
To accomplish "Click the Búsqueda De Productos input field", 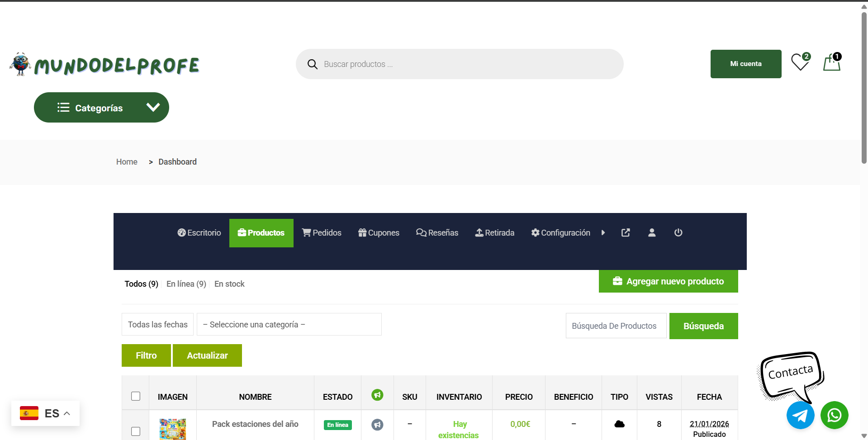I will (x=616, y=326).
